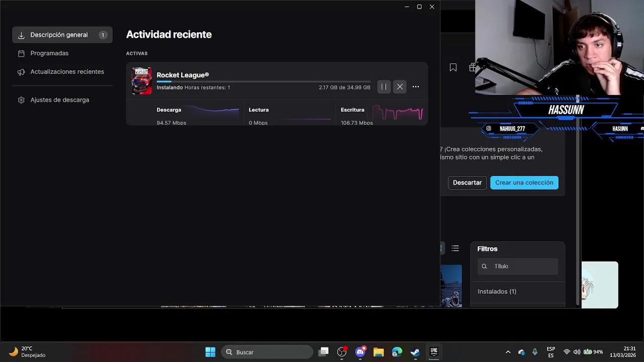644x362 pixels.
Task: Maximize the downloads window
Action: coord(419,7)
